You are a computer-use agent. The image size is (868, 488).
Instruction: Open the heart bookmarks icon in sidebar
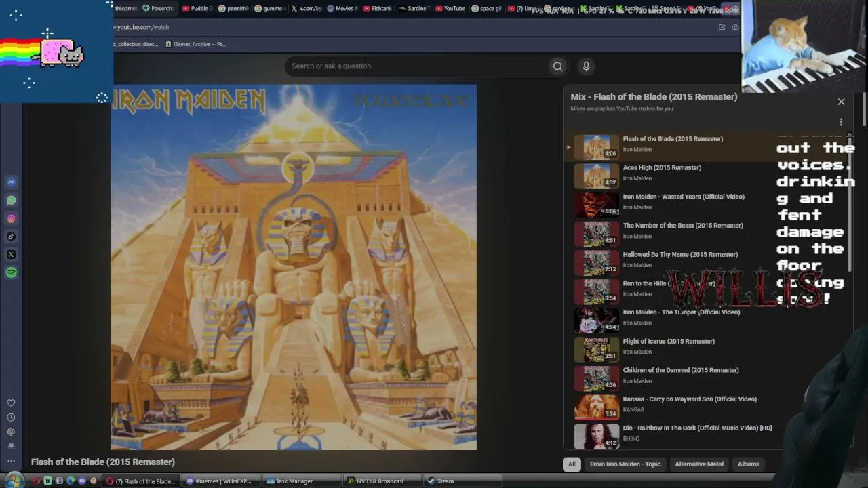pos(11,403)
